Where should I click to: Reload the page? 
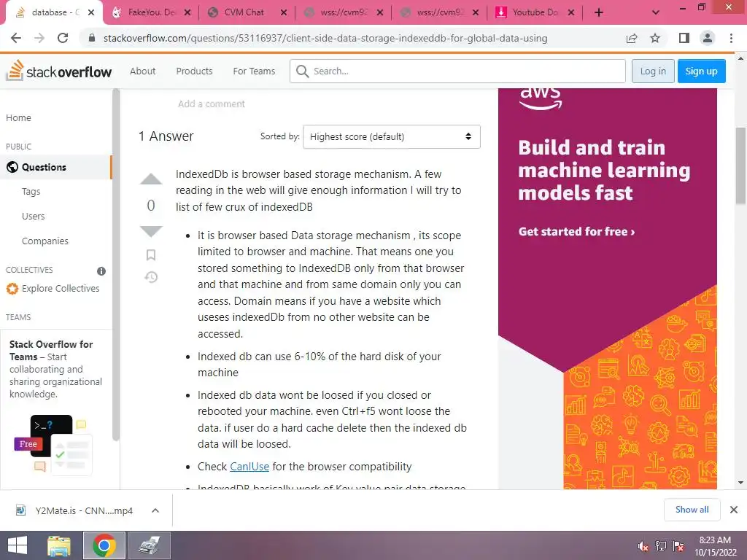click(63, 38)
